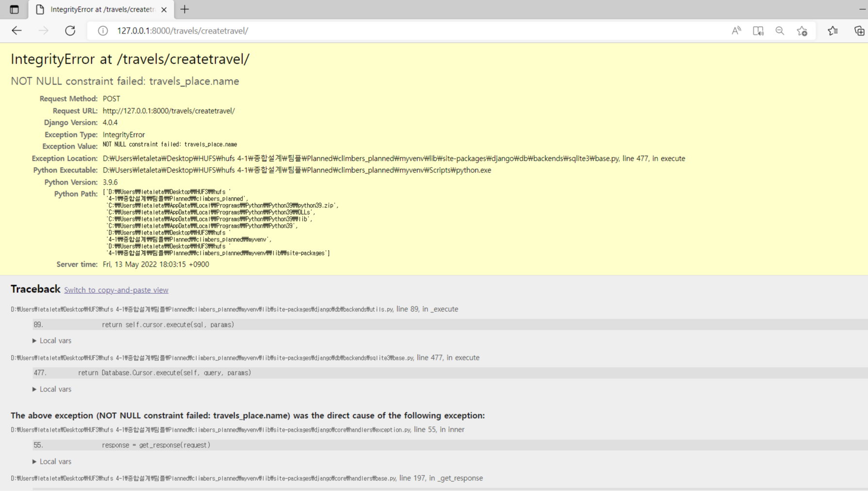Expand Local vars under line 89
The height and width of the screenshot is (491, 868).
pyautogui.click(x=51, y=340)
